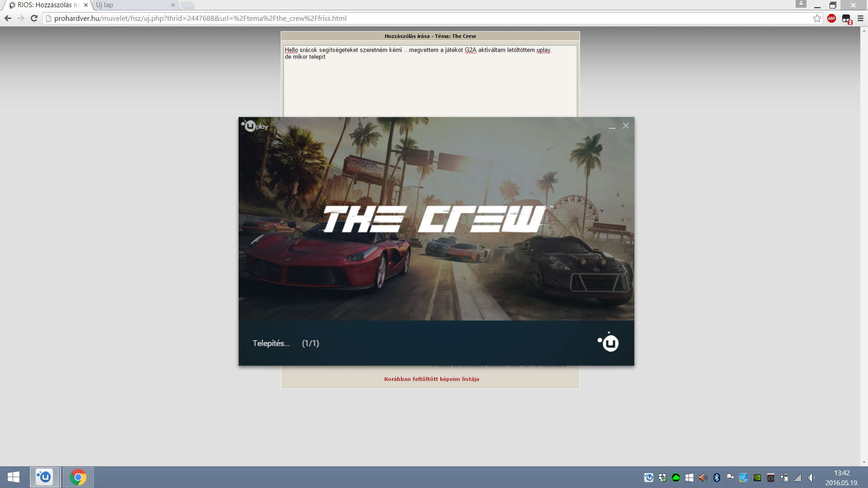Open the Bluetooth tray icon
Viewport: 868px width, 488px height.
coord(717,478)
